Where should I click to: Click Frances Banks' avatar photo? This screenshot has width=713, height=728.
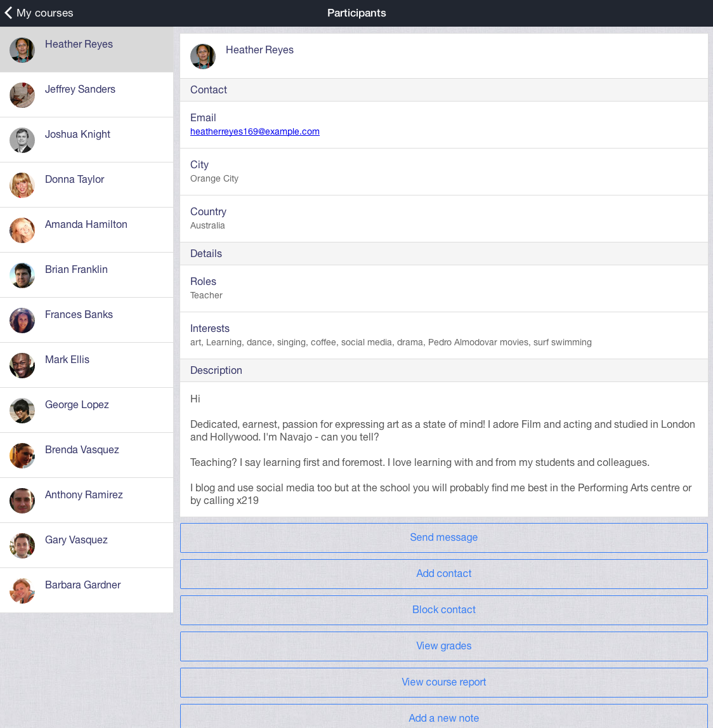(22, 321)
